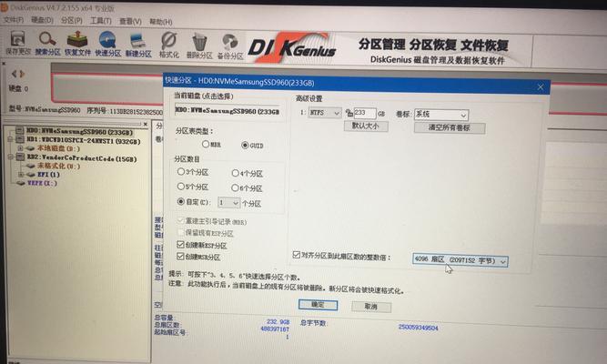Choose the 4个分区 option
The height and width of the screenshot is (364, 607).
(x=235, y=173)
